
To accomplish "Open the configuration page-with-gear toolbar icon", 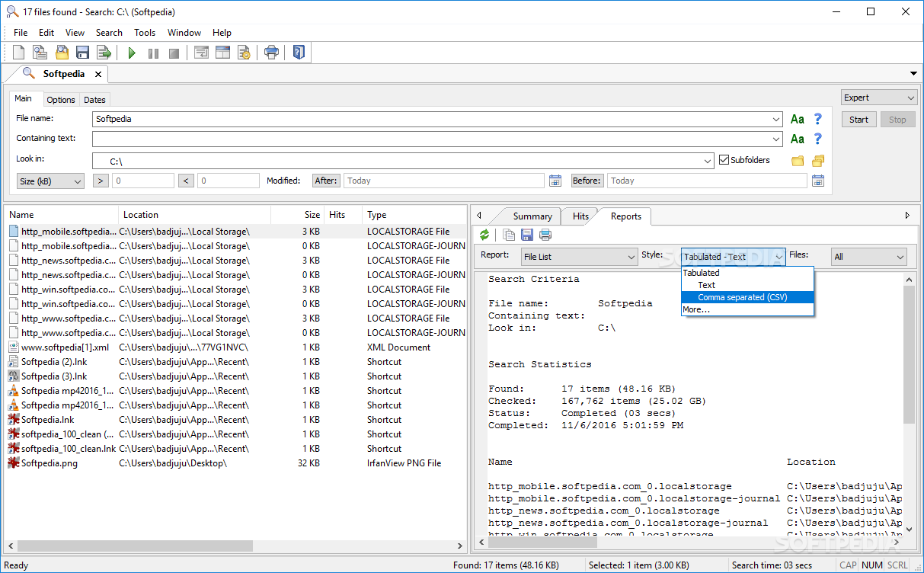I will point(244,53).
